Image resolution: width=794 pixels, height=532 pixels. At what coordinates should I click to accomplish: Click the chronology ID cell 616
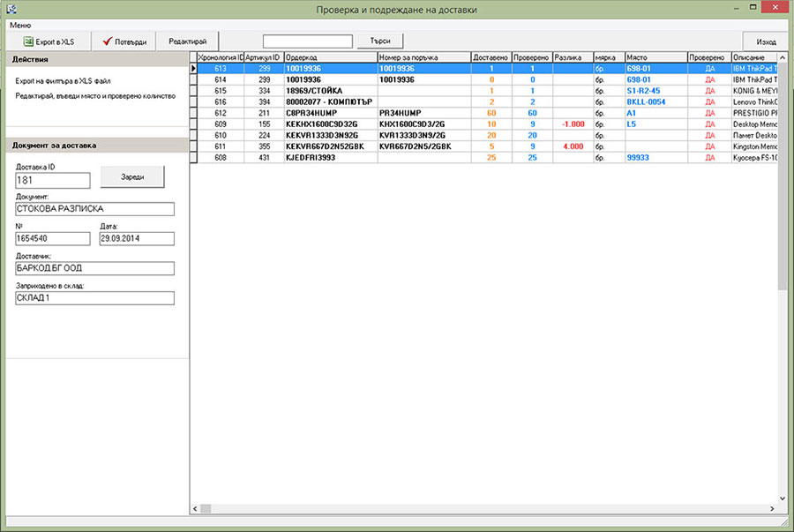pos(221,101)
